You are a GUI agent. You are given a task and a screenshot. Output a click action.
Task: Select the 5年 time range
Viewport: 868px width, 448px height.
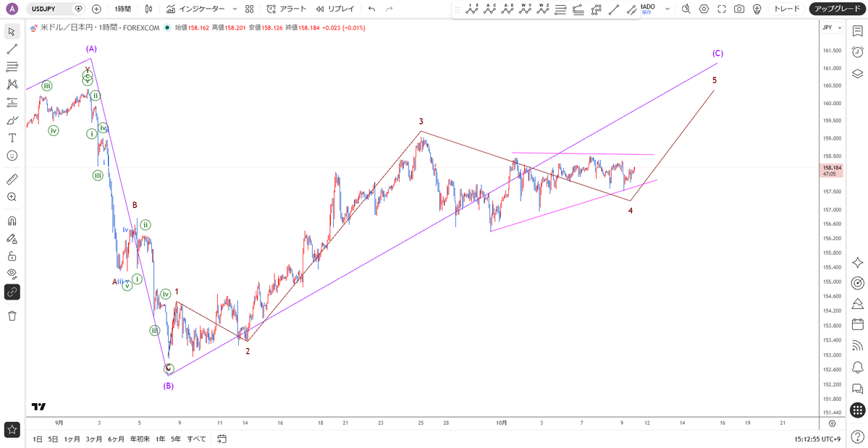tap(175, 439)
